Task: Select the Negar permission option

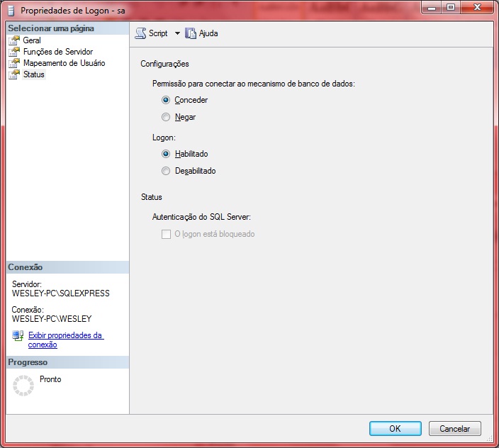Action: (166, 117)
